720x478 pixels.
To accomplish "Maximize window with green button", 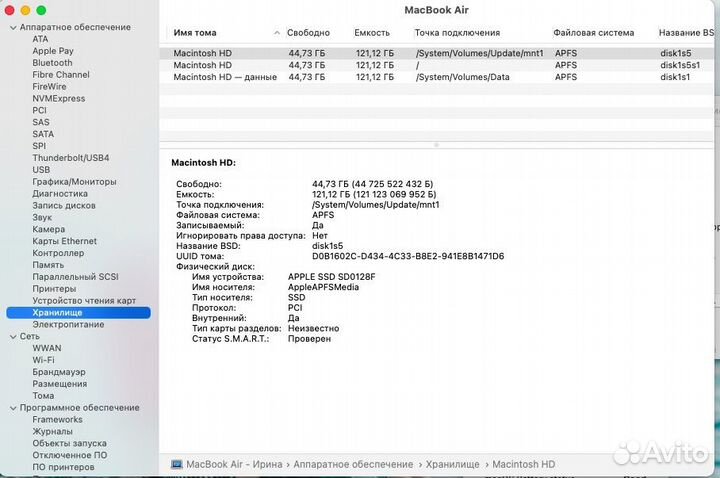I will [x=41, y=10].
